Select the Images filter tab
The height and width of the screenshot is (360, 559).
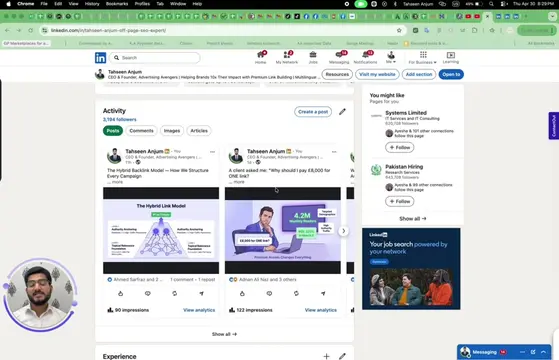[x=172, y=131]
